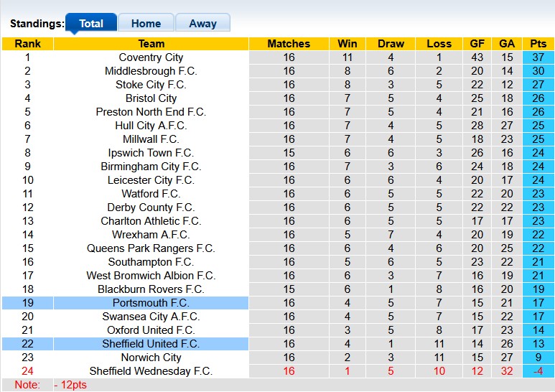The width and height of the screenshot is (555, 392).
Task: Click the Matches column header
Action: pyautogui.click(x=289, y=44)
